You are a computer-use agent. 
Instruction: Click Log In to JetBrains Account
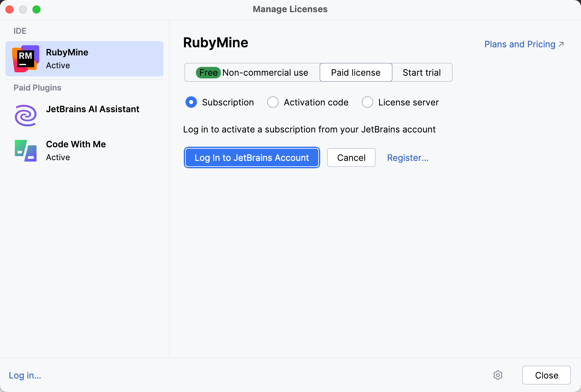pyautogui.click(x=252, y=157)
